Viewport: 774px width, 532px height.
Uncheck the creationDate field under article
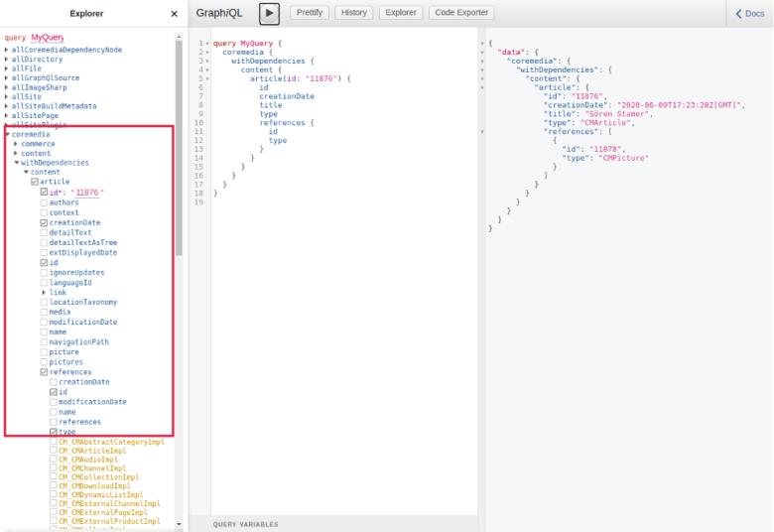[x=44, y=222]
